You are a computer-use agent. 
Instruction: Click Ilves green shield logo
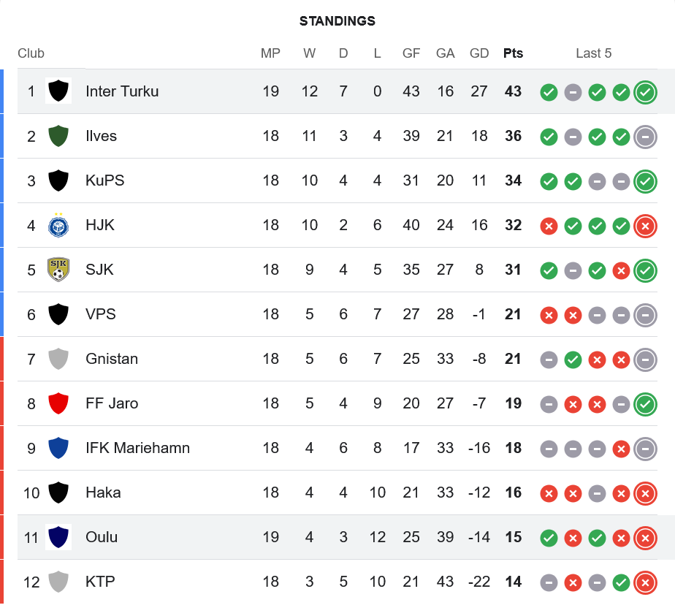[58, 136]
